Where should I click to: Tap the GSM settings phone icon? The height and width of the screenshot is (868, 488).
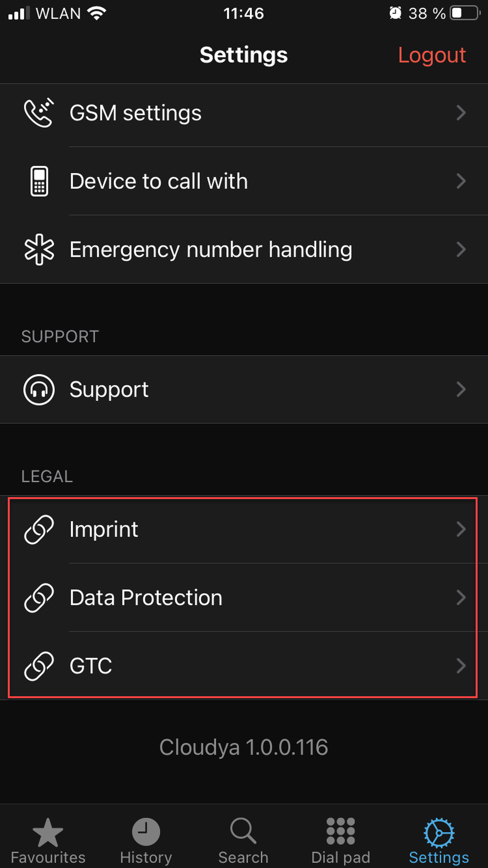point(39,113)
